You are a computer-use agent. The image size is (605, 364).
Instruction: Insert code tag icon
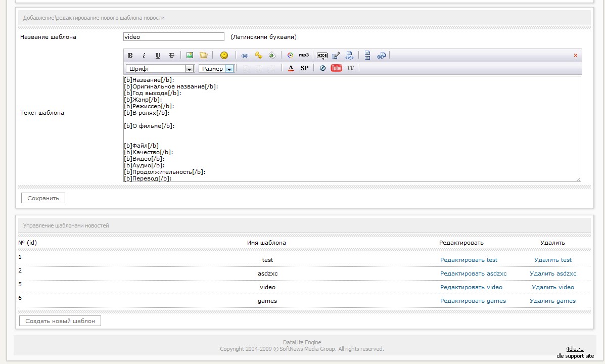pyautogui.click(x=350, y=56)
